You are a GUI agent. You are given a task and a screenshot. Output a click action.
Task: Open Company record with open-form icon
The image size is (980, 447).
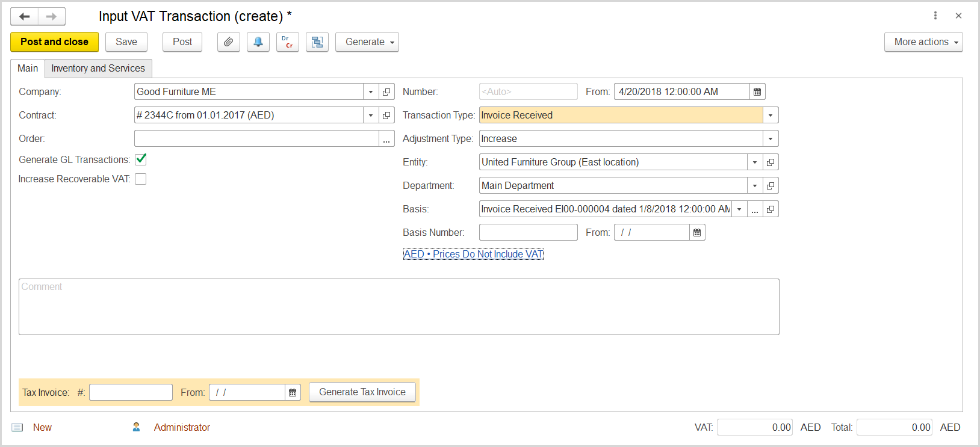click(x=387, y=92)
